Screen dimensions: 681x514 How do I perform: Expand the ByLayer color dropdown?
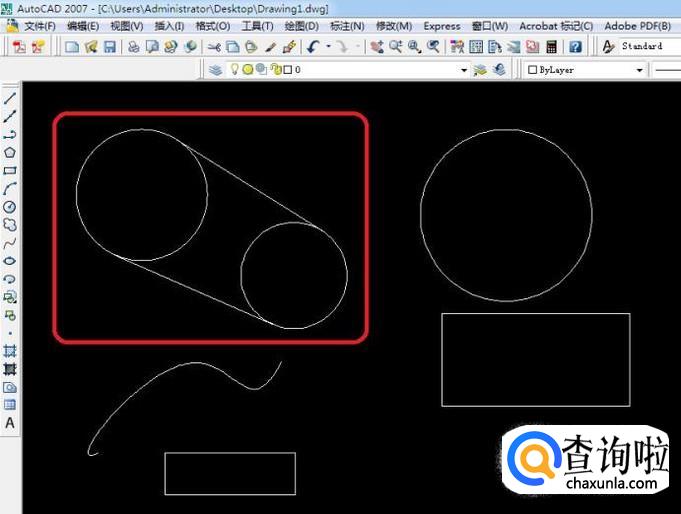639,70
